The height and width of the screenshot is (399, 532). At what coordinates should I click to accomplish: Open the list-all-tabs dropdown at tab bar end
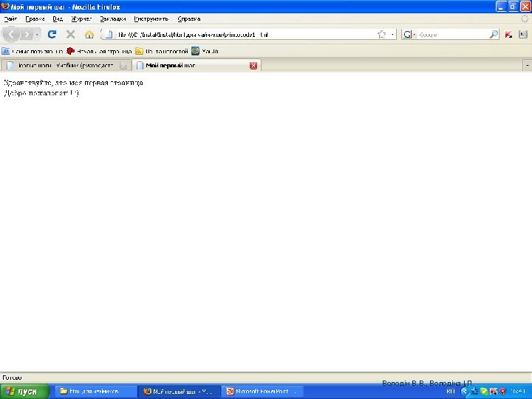coord(528,66)
